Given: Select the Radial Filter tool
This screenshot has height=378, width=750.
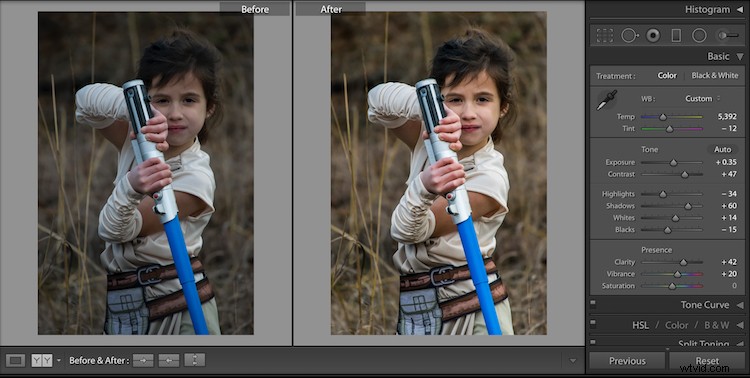Looking at the screenshot, I should [699, 35].
